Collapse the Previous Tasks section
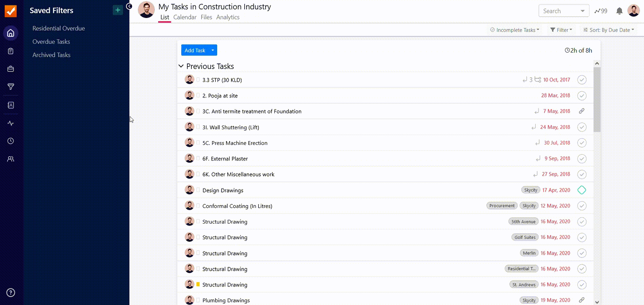Viewport: 644px width, 305px height. point(181,66)
